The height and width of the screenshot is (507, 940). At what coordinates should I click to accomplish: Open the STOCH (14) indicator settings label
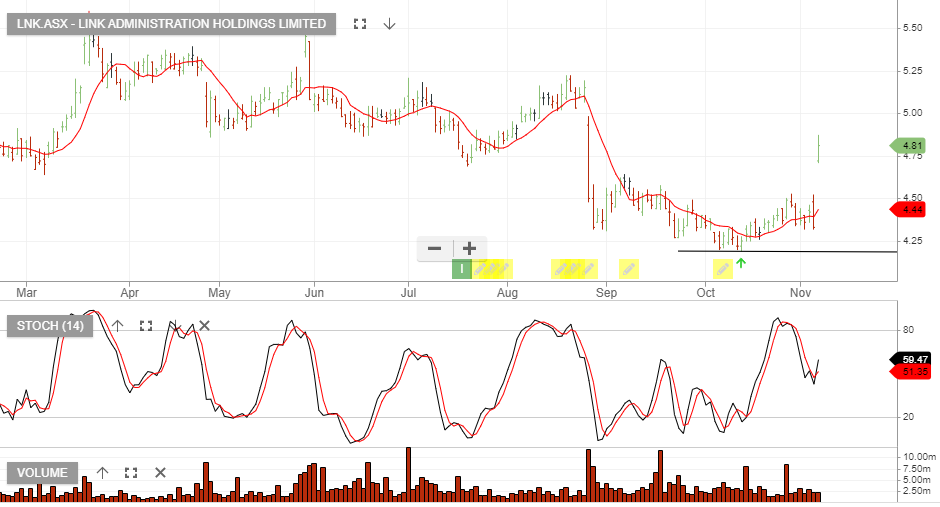[50, 326]
